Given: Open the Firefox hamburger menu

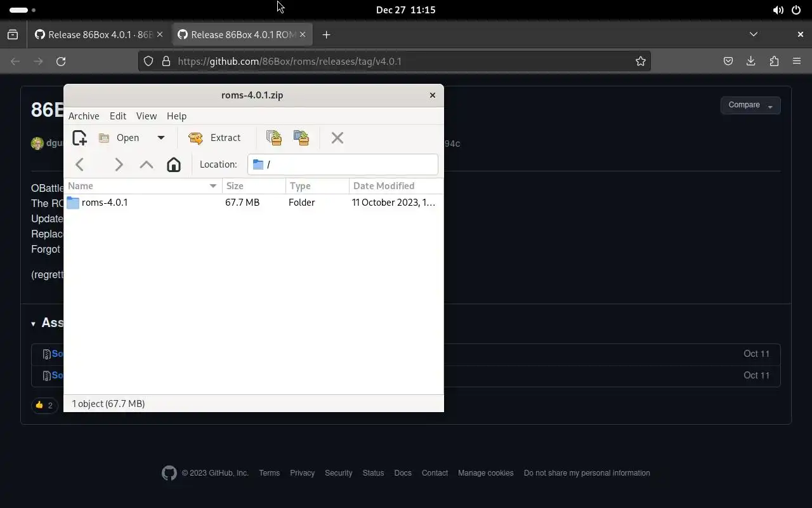Looking at the screenshot, I should tap(797, 62).
